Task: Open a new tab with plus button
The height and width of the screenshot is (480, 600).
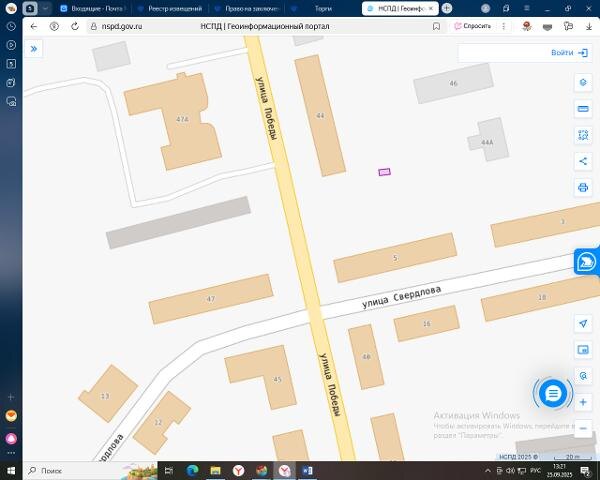Action: tap(447, 8)
